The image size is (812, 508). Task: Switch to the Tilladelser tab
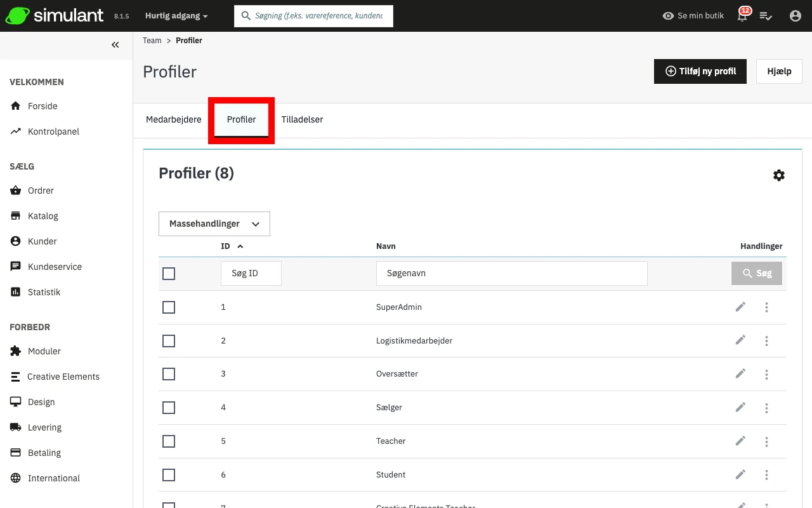pyautogui.click(x=302, y=119)
